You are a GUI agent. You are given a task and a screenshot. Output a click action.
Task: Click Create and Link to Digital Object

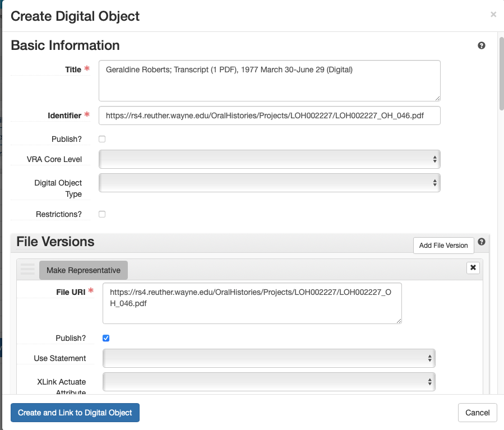point(75,412)
